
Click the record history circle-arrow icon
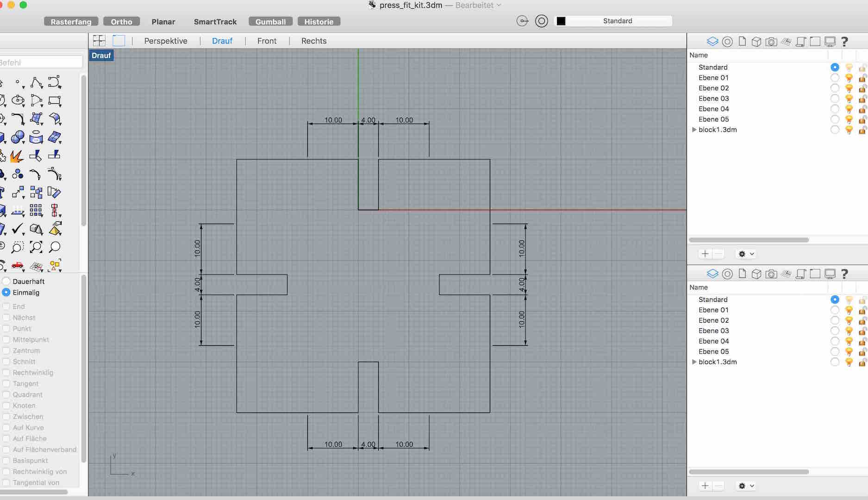pos(522,21)
